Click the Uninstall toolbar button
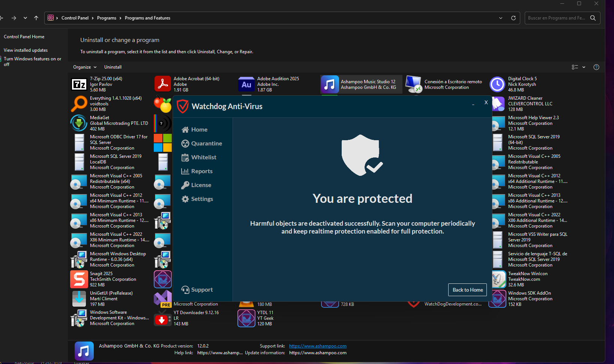Image resolution: width=614 pixels, height=364 pixels. [x=113, y=67]
